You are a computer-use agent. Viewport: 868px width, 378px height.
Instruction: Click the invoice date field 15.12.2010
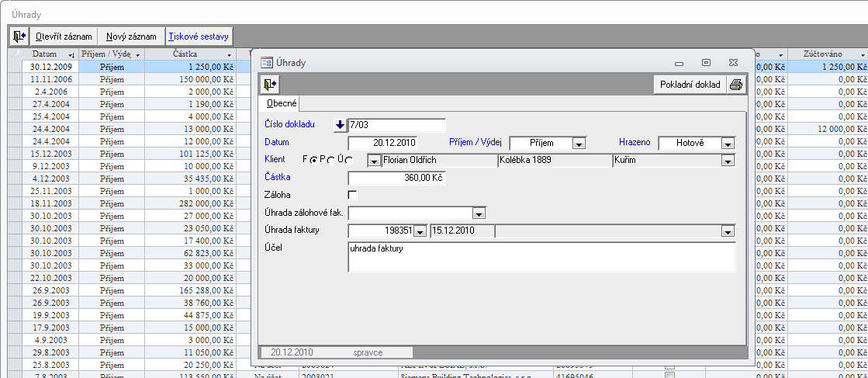click(x=462, y=231)
